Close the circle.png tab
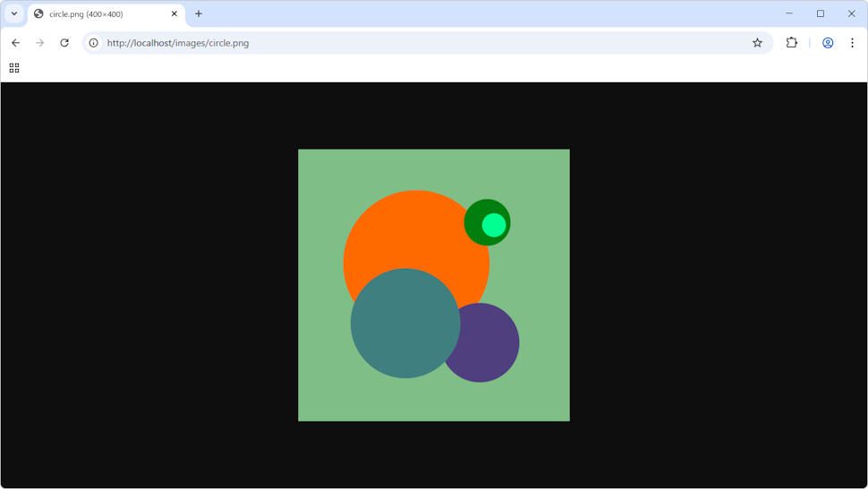The width and height of the screenshot is (868, 489). click(x=174, y=14)
